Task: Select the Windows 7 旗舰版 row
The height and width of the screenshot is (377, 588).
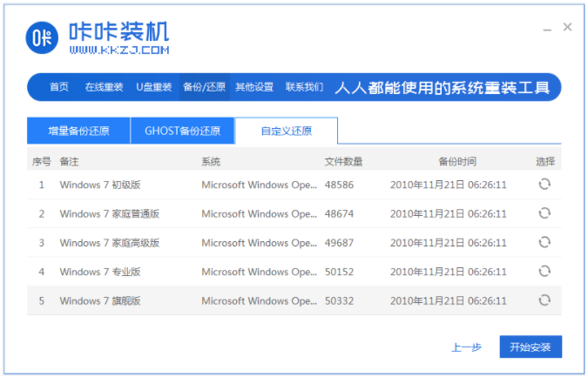Action: (261, 300)
